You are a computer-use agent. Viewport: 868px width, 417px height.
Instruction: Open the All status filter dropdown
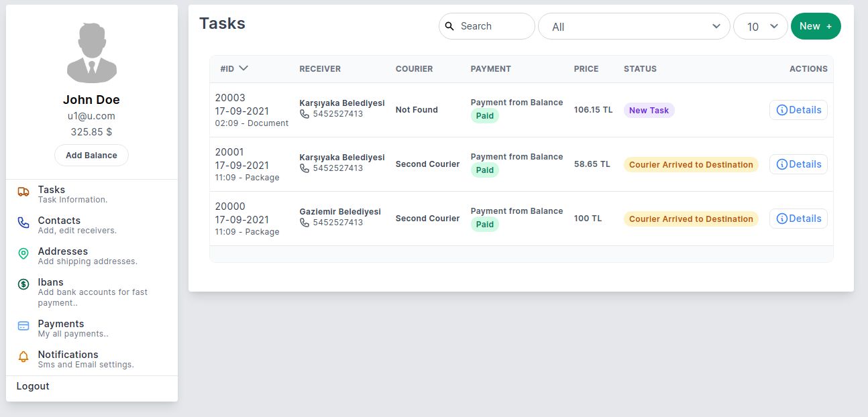point(634,26)
